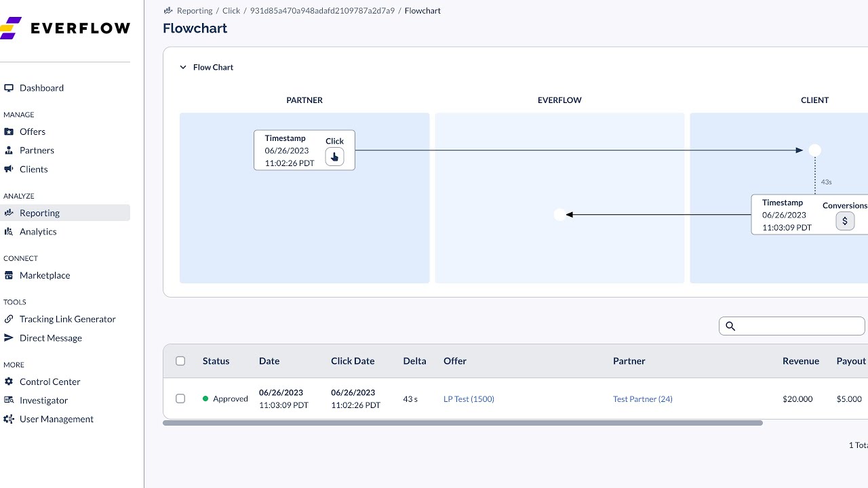Click the Offers star-folder icon

click(9, 131)
